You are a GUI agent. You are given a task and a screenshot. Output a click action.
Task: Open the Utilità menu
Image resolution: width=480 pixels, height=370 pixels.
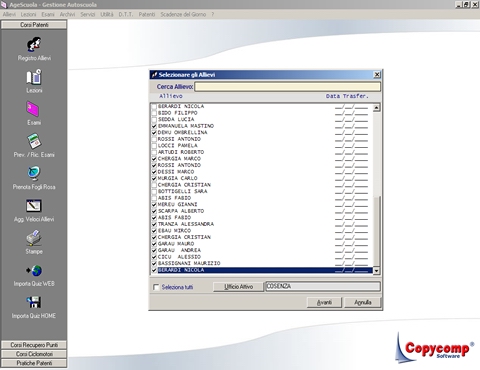(107, 14)
